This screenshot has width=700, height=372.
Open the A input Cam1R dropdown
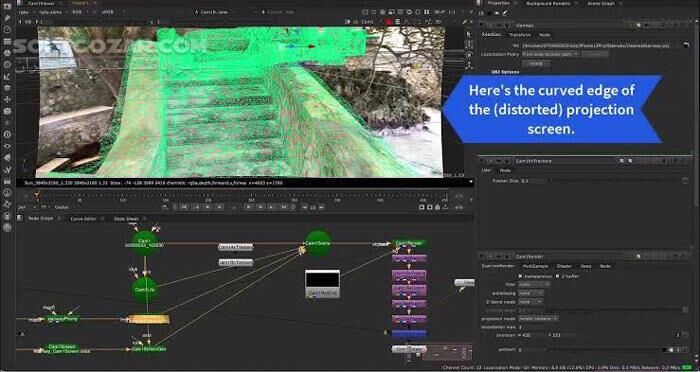[214, 12]
